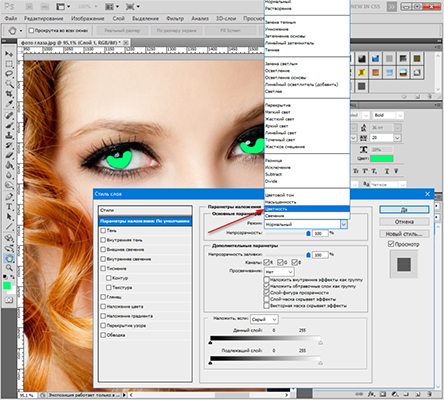Click the Данный слой white slider handle
This screenshot has width=444, height=400.
point(320,343)
